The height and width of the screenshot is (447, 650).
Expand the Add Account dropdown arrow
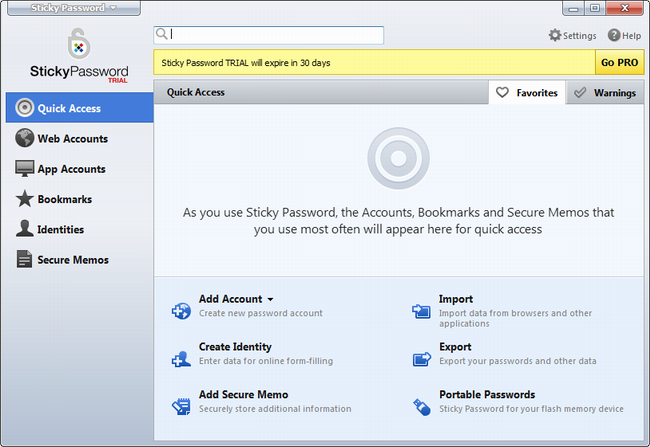click(270, 299)
